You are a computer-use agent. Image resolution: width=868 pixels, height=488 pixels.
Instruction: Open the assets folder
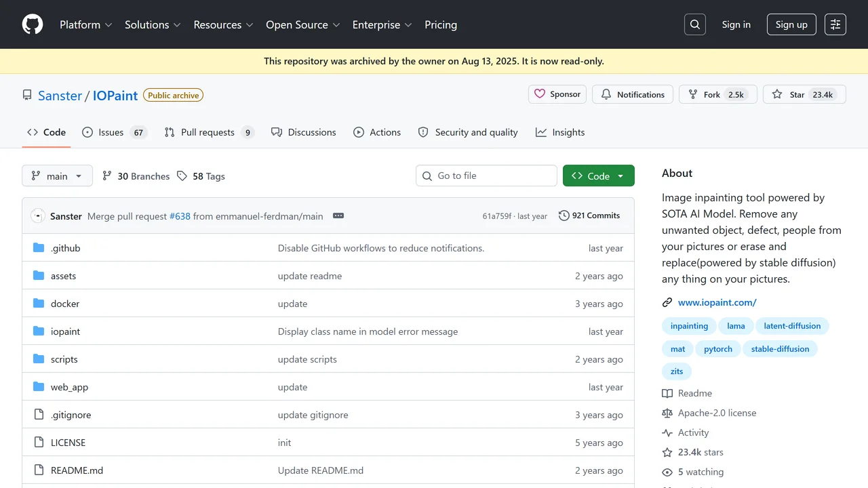[64, 276]
